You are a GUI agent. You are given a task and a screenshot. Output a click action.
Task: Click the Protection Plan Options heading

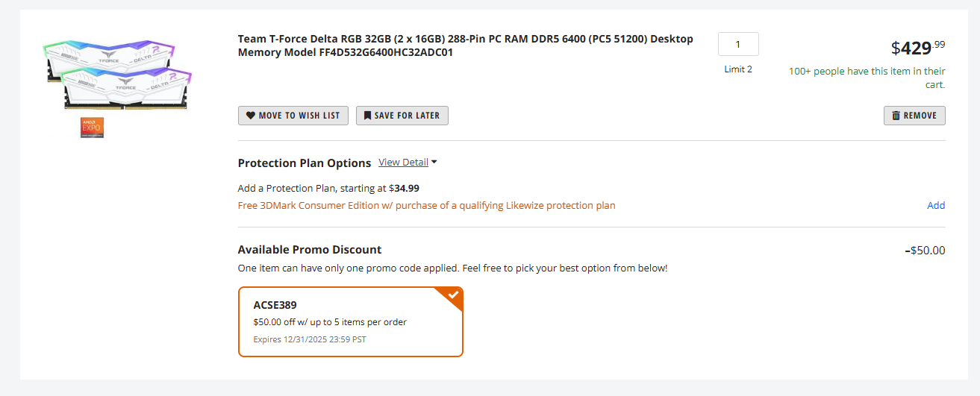(305, 163)
